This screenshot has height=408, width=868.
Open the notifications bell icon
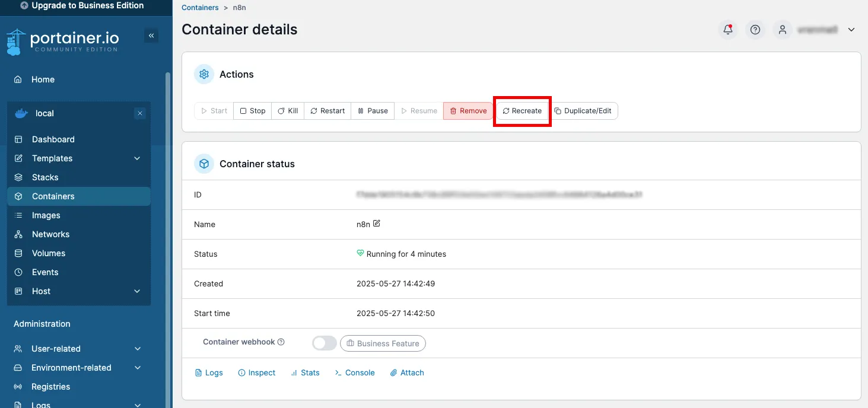point(728,30)
